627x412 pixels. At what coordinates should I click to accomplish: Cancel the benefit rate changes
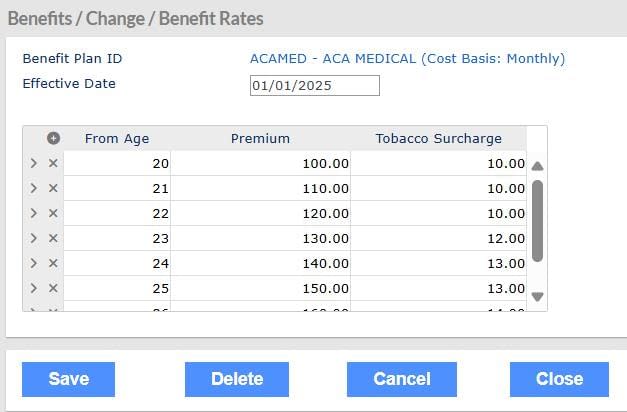(401, 379)
